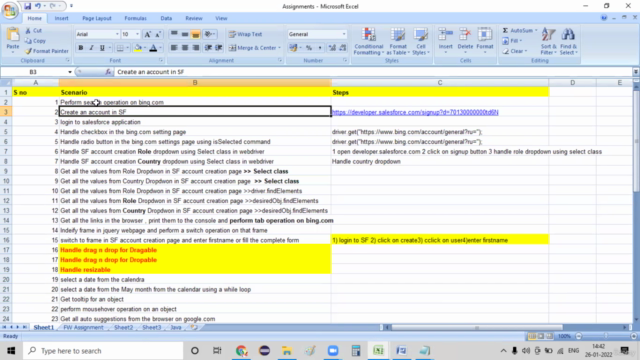Open Sort & Filter menu
The image size is (640, 360).
[548, 41]
